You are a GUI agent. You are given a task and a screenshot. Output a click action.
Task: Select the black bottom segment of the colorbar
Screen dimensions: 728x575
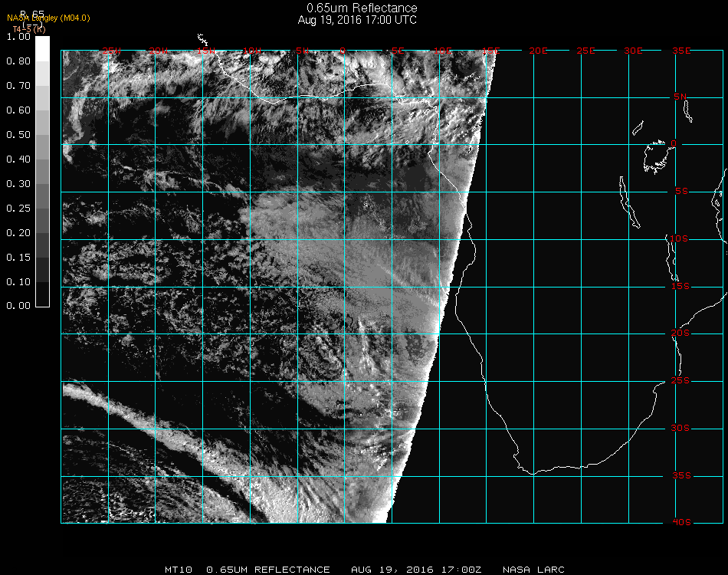[x=42, y=294]
